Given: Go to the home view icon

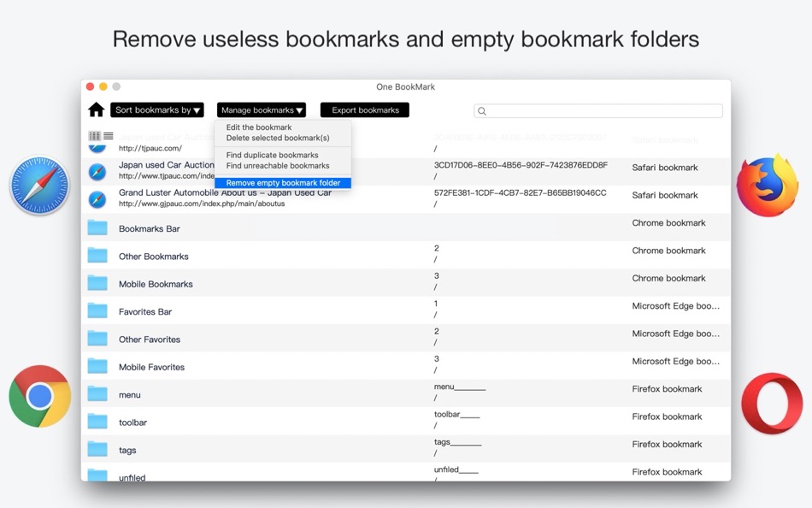Looking at the screenshot, I should coord(97,109).
